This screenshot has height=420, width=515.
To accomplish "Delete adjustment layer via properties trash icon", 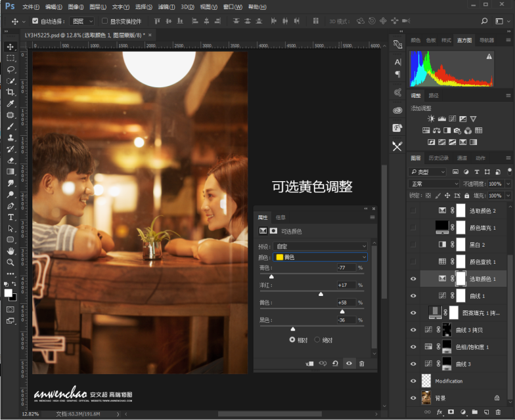I will point(361,364).
